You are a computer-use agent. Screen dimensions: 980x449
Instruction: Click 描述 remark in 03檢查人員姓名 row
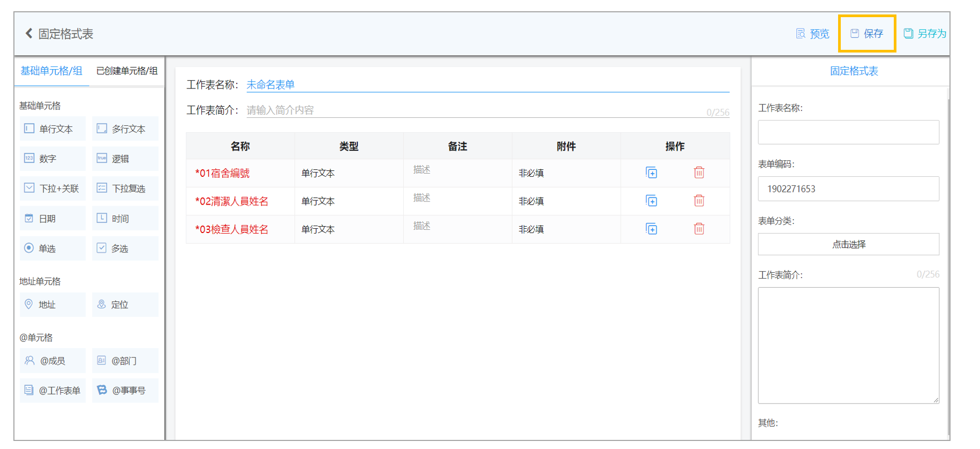pyautogui.click(x=422, y=226)
